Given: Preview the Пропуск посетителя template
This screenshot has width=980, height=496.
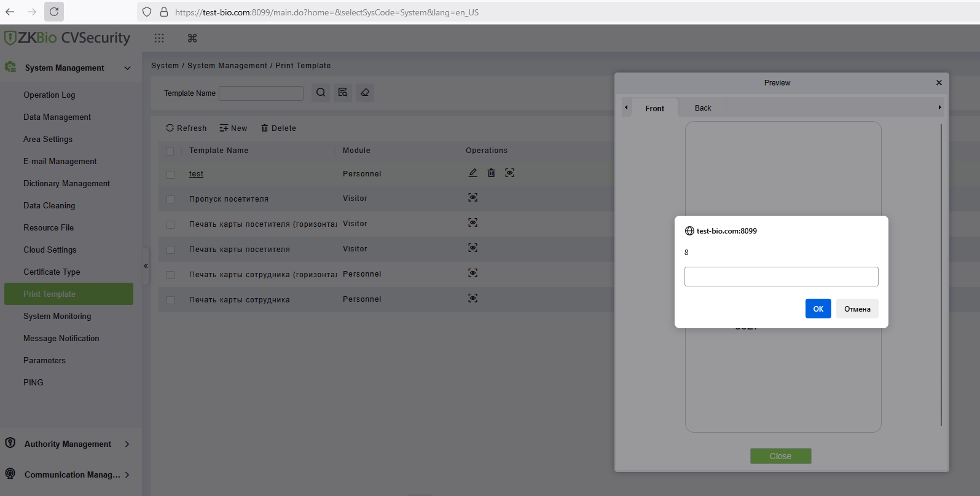Looking at the screenshot, I should pos(472,197).
